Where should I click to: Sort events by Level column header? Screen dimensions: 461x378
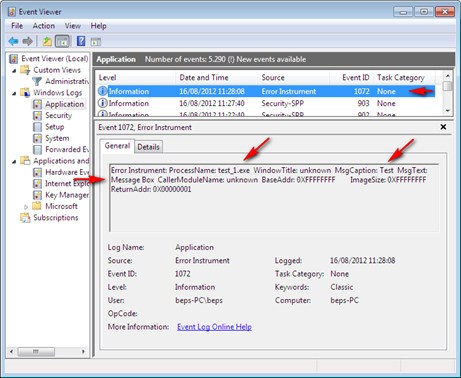(x=135, y=78)
